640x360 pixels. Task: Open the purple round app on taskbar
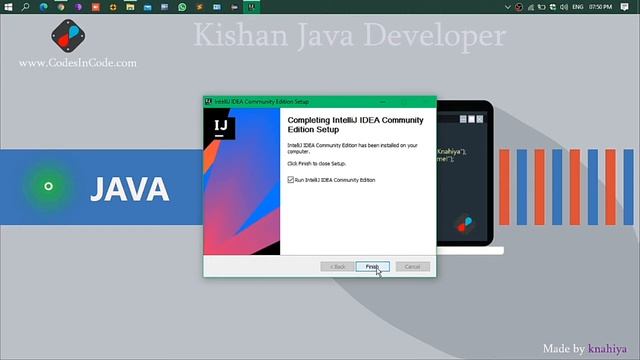(x=78, y=7)
